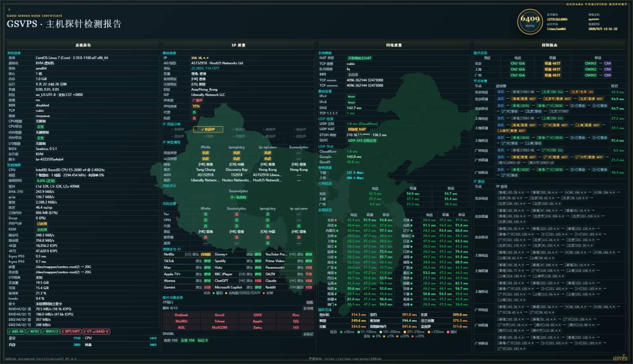Click the CMI tag in 广州 summary row
This screenshot has width=633, height=364.
[608, 75]
